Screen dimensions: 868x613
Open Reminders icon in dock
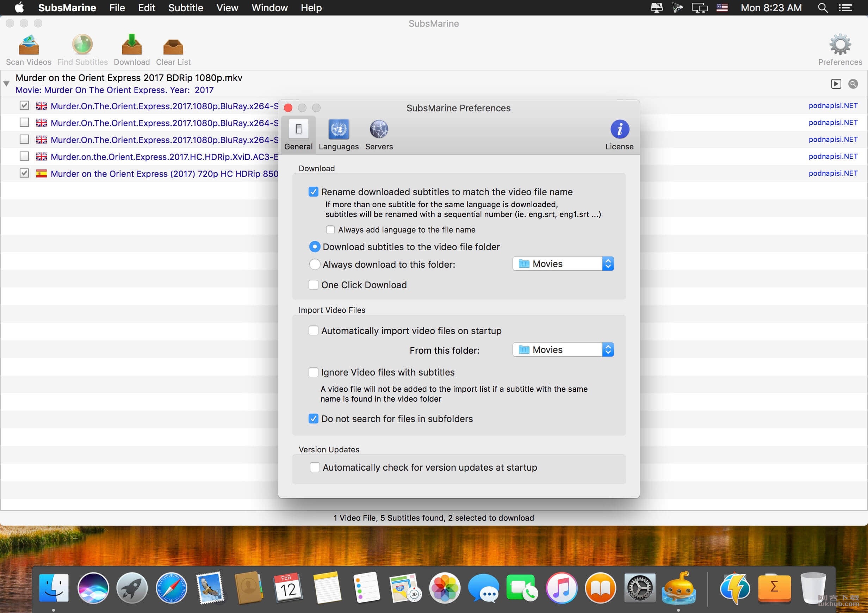point(366,588)
